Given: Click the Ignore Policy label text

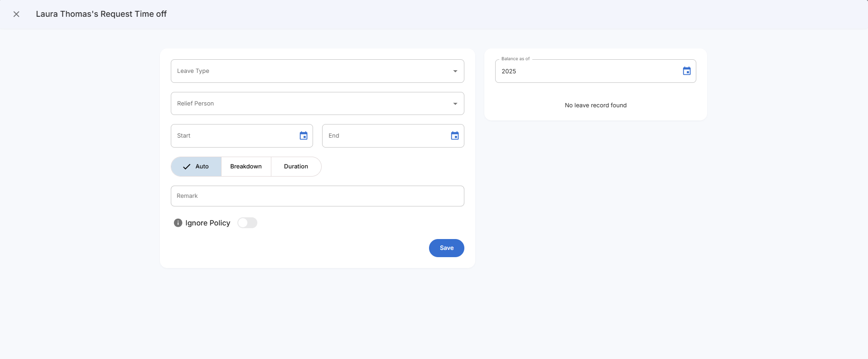Looking at the screenshot, I should point(207,223).
